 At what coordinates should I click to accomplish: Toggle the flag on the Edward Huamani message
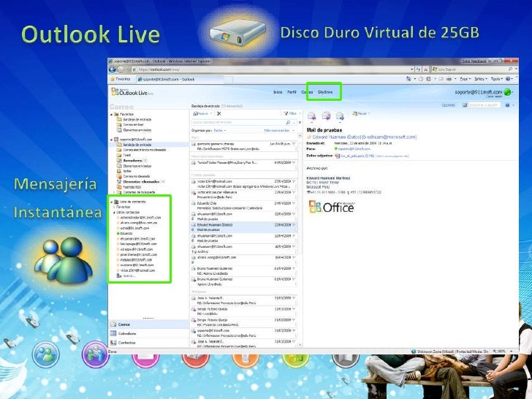coord(294,225)
